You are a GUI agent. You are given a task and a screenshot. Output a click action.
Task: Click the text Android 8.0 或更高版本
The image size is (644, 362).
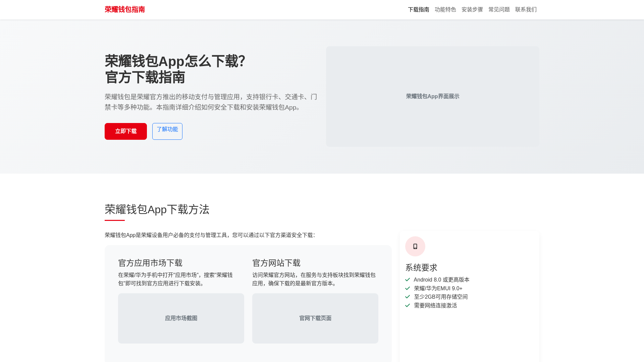click(x=442, y=280)
